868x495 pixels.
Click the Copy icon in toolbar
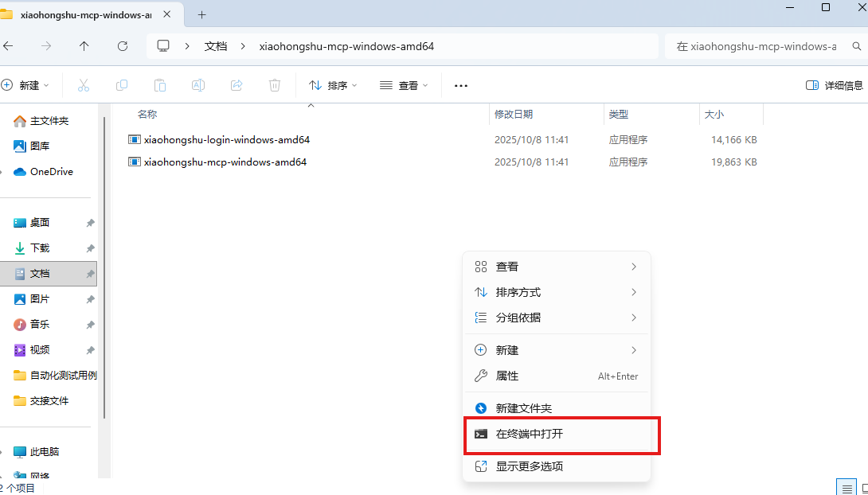tap(122, 85)
